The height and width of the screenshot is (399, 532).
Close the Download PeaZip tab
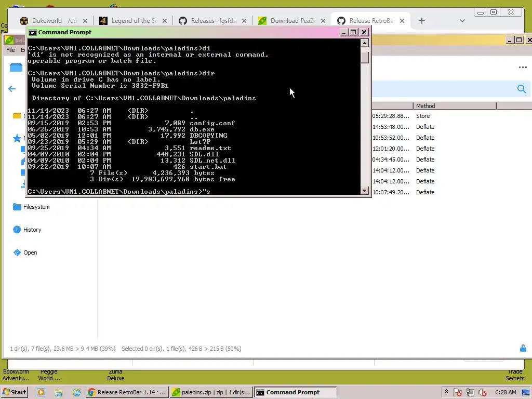323,21
